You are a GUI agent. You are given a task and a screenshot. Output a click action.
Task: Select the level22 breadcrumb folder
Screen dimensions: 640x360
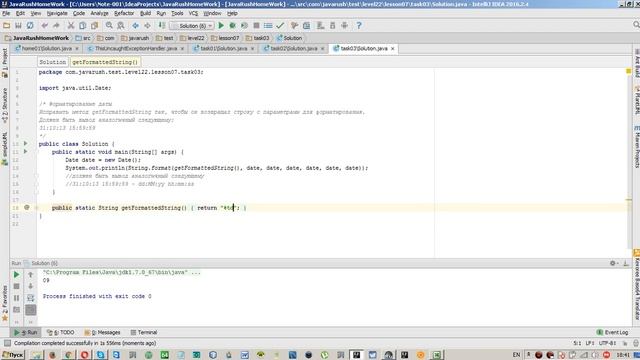(x=192, y=38)
